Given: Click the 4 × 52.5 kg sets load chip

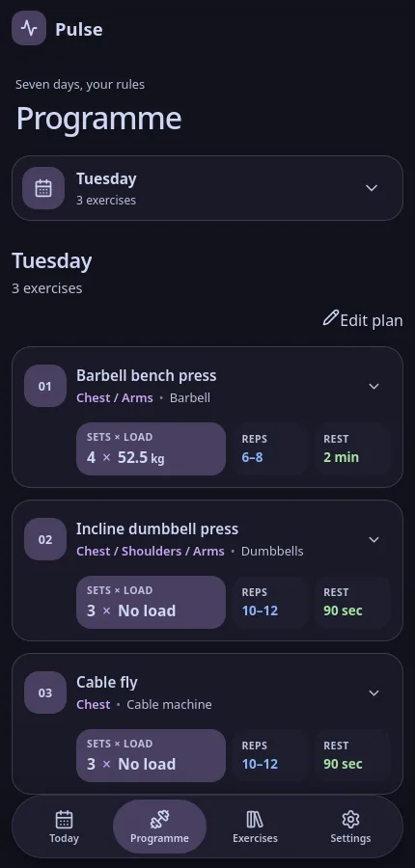Looking at the screenshot, I should point(151,448).
